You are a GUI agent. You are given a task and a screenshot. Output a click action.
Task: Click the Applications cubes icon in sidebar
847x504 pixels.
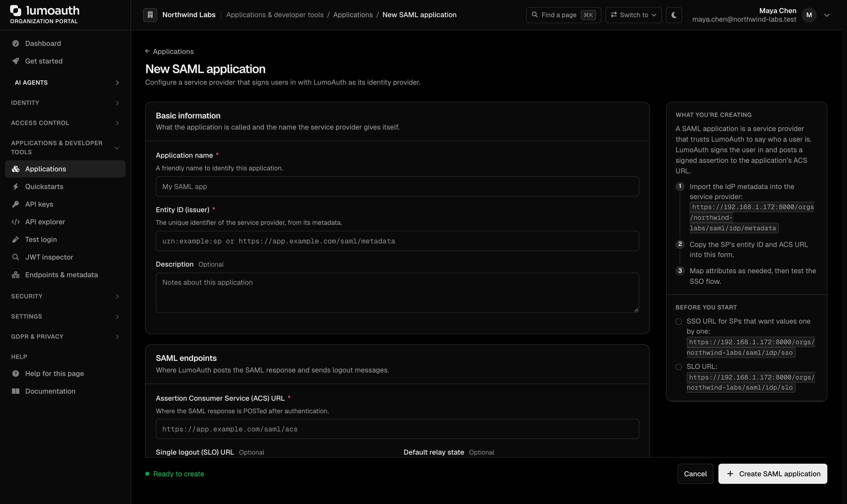tap(16, 169)
